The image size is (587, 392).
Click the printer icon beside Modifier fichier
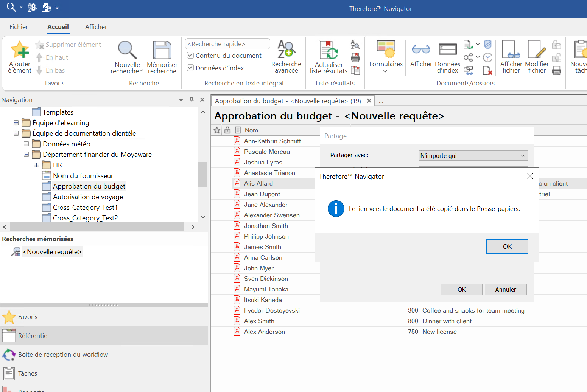557,70
